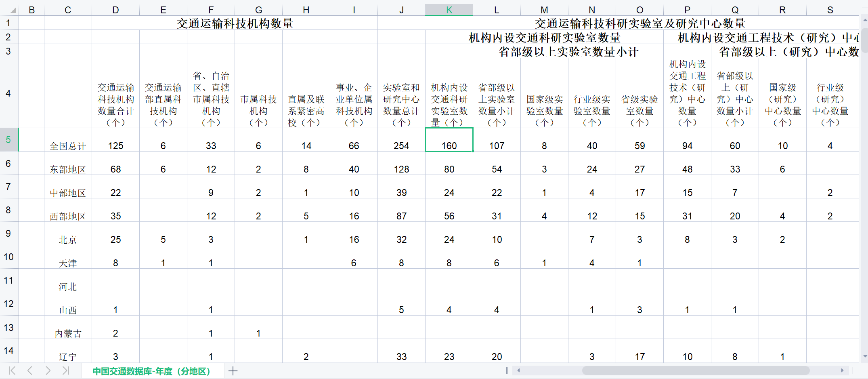The image size is (868, 379).
Task: Select column B header
Action: 31,10
